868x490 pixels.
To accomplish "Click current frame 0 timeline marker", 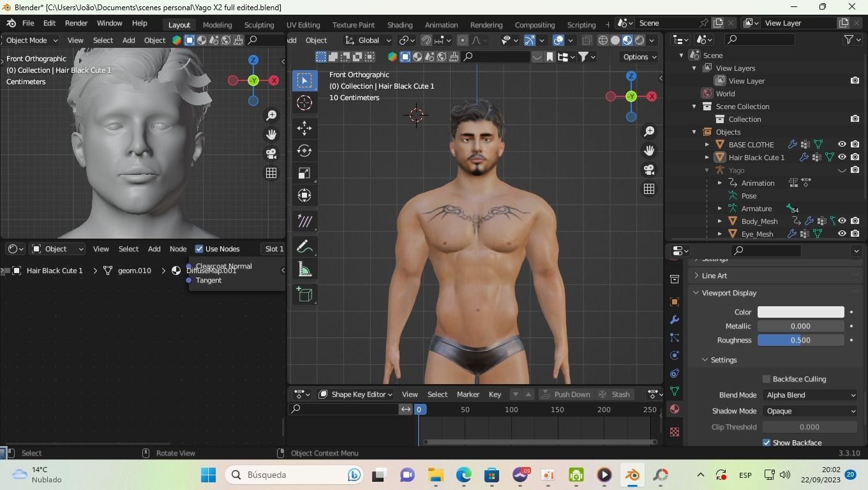I will tap(419, 410).
